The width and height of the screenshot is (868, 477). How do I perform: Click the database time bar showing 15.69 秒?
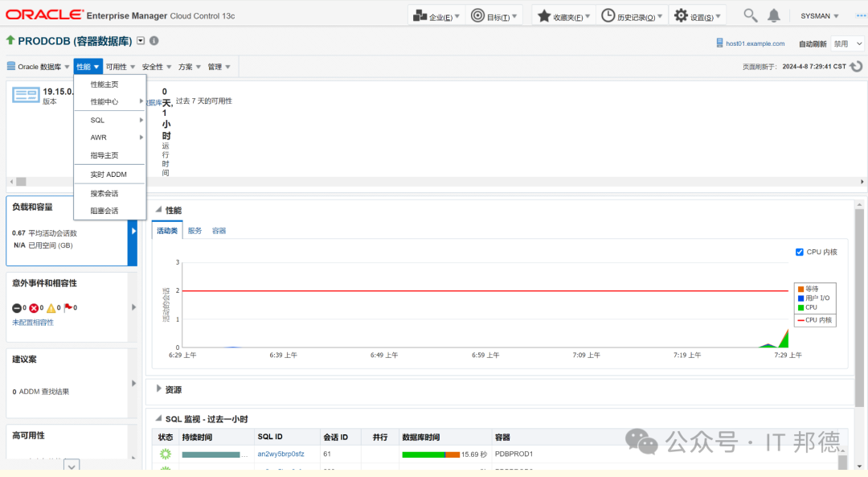pyautogui.click(x=431, y=454)
